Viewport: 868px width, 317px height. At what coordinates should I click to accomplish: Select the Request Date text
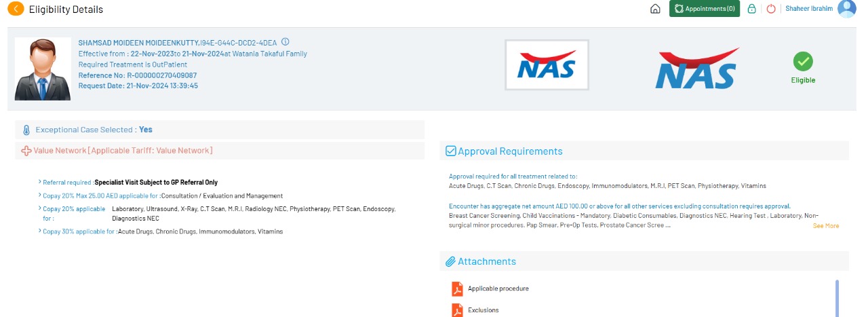[x=138, y=86]
